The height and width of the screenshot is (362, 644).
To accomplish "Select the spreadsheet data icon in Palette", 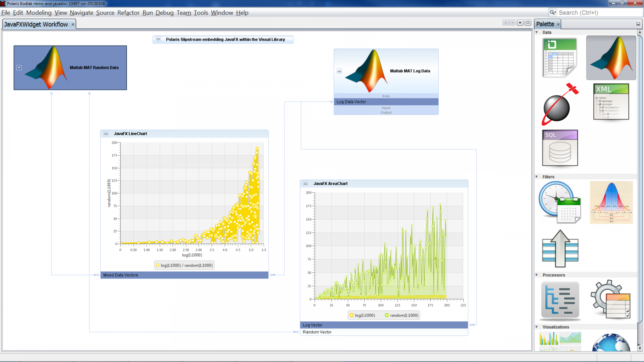I will [x=559, y=58].
